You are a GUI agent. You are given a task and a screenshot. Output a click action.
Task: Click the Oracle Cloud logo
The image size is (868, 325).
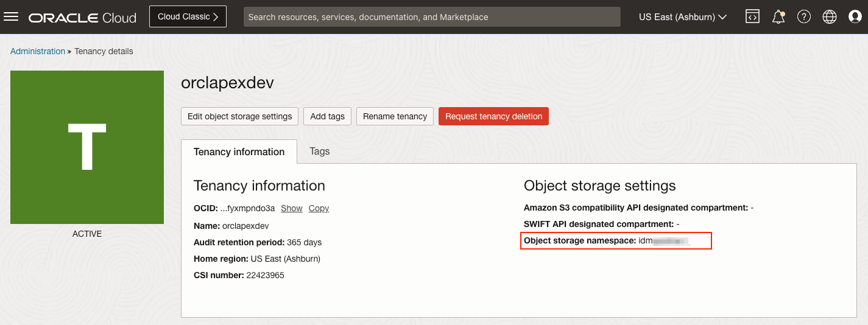pos(82,17)
